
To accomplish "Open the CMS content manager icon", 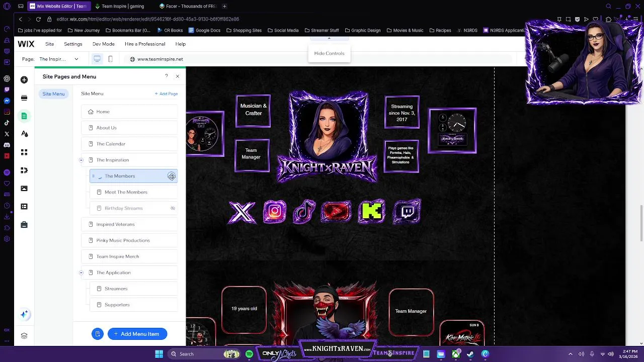I will 24,207.
